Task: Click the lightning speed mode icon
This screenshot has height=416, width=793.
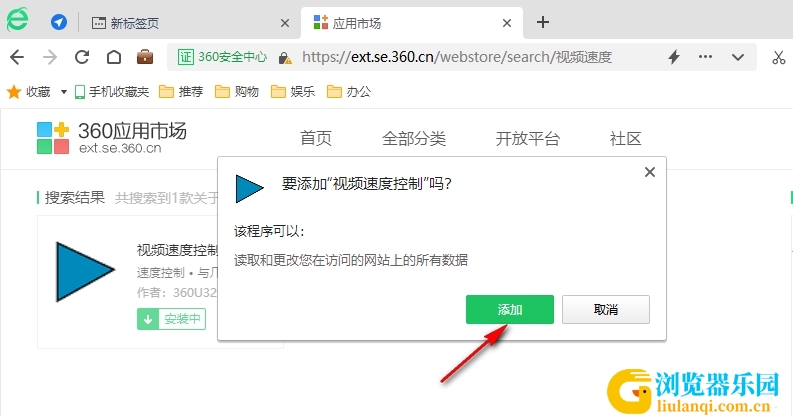Action: tap(674, 57)
